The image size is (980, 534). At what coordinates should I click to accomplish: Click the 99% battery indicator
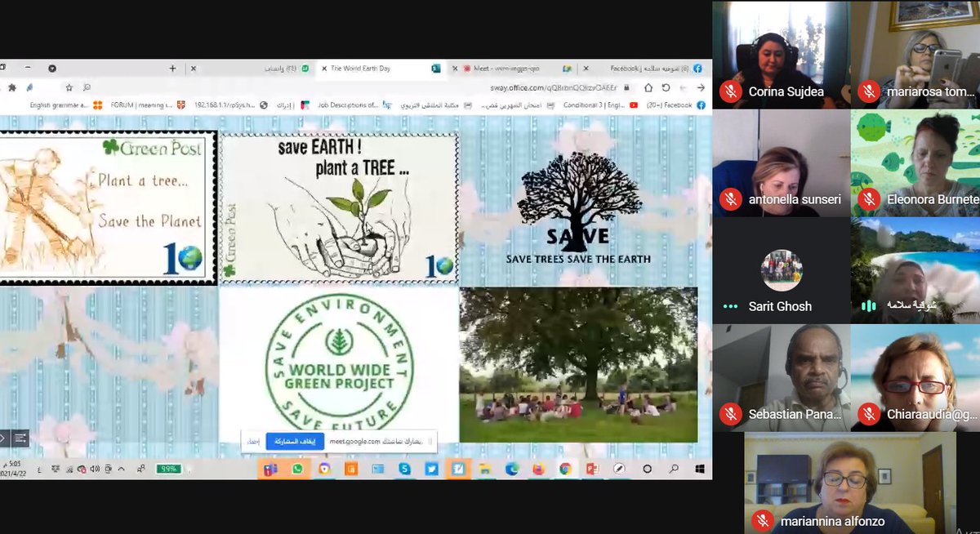click(x=169, y=469)
